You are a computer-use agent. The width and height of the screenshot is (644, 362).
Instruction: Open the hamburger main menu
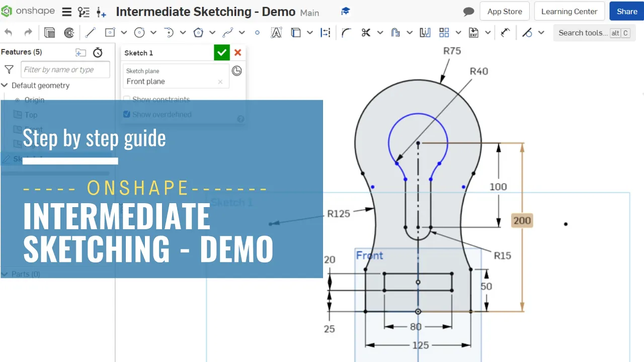click(66, 12)
